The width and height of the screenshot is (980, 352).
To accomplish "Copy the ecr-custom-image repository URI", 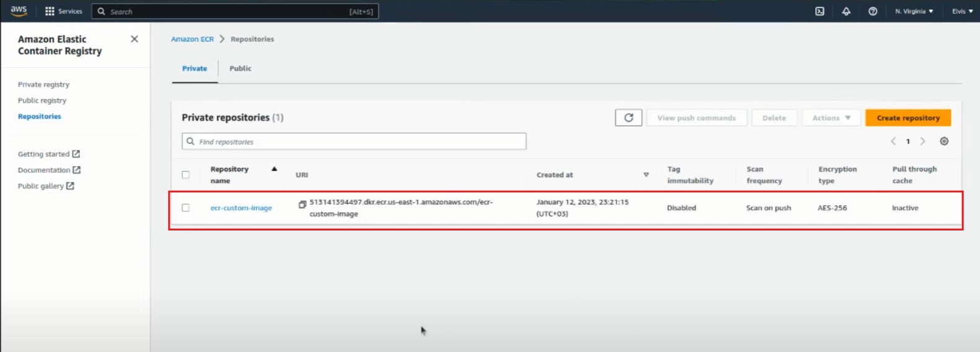I will pos(302,204).
